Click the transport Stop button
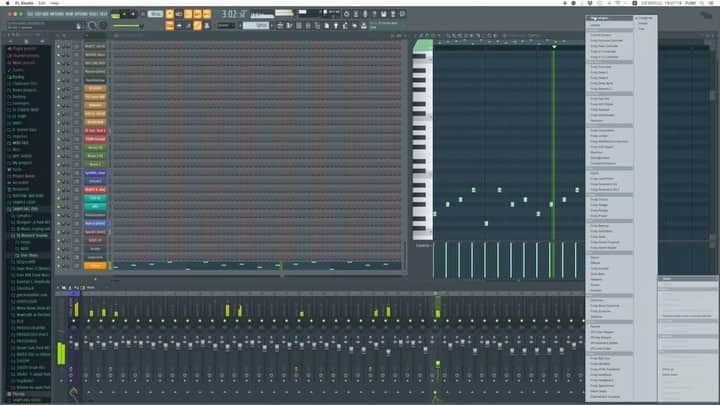 (133, 14)
